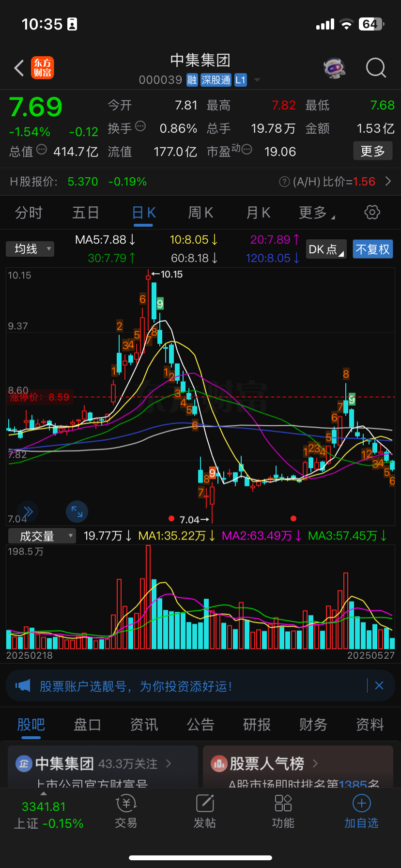
Task: Tap stock code 000039
Action: [160, 80]
